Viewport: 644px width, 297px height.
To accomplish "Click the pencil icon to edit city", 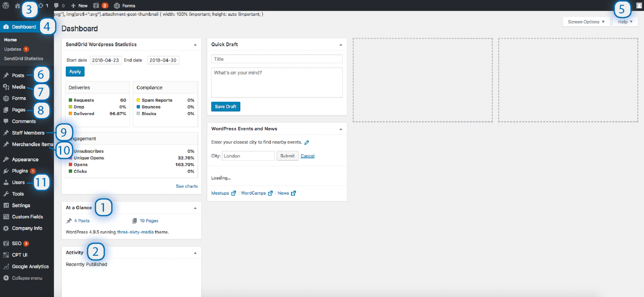I will click(x=307, y=142).
